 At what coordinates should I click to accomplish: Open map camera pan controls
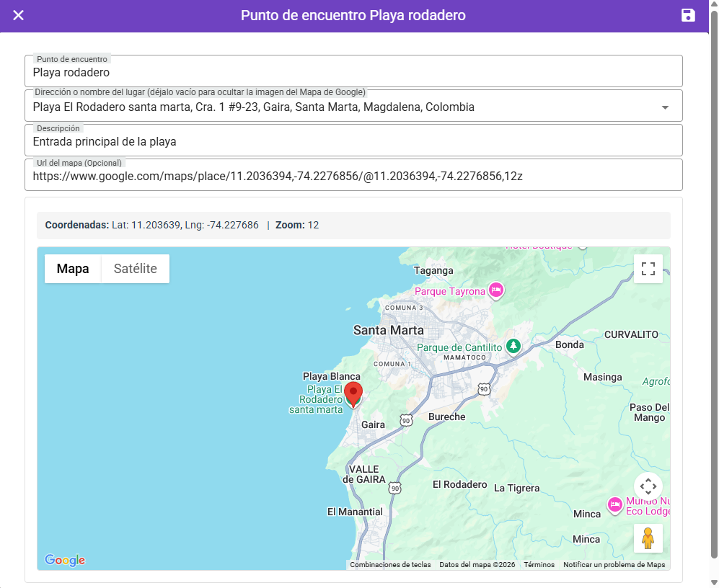648,486
